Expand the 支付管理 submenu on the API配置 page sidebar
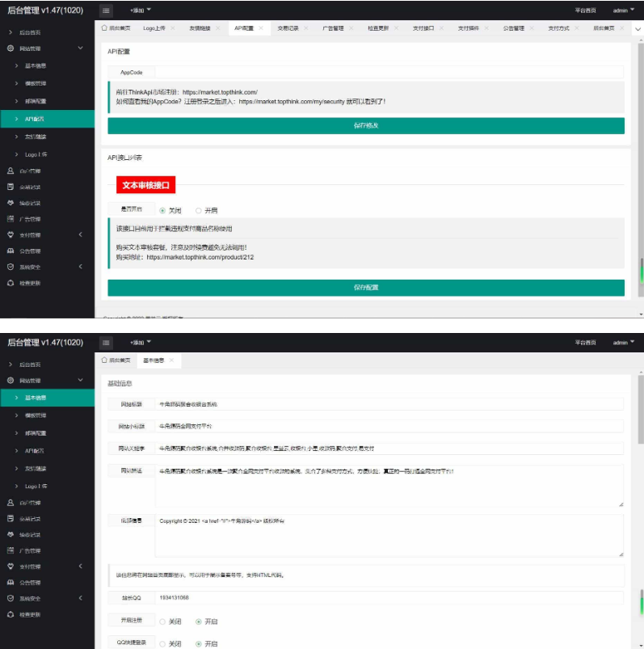 (x=80, y=234)
